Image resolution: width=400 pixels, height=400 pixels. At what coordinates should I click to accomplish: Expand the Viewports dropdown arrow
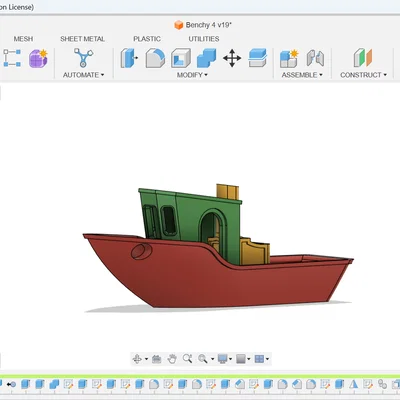pyautogui.click(x=267, y=359)
